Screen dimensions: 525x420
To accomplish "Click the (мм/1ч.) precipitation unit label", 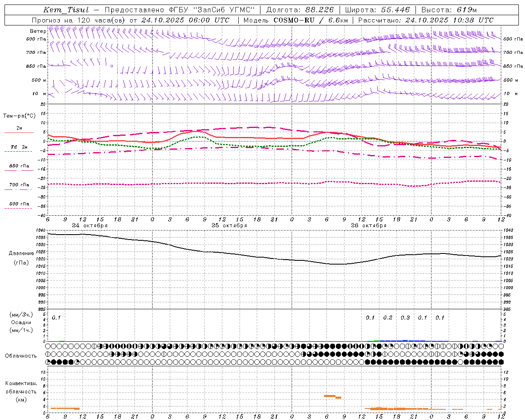I will pos(21,330).
